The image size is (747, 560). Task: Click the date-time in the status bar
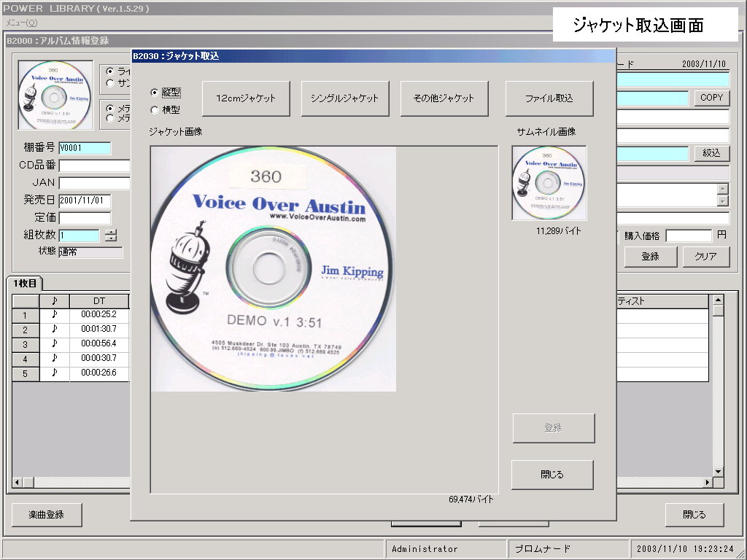click(x=685, y=549)
